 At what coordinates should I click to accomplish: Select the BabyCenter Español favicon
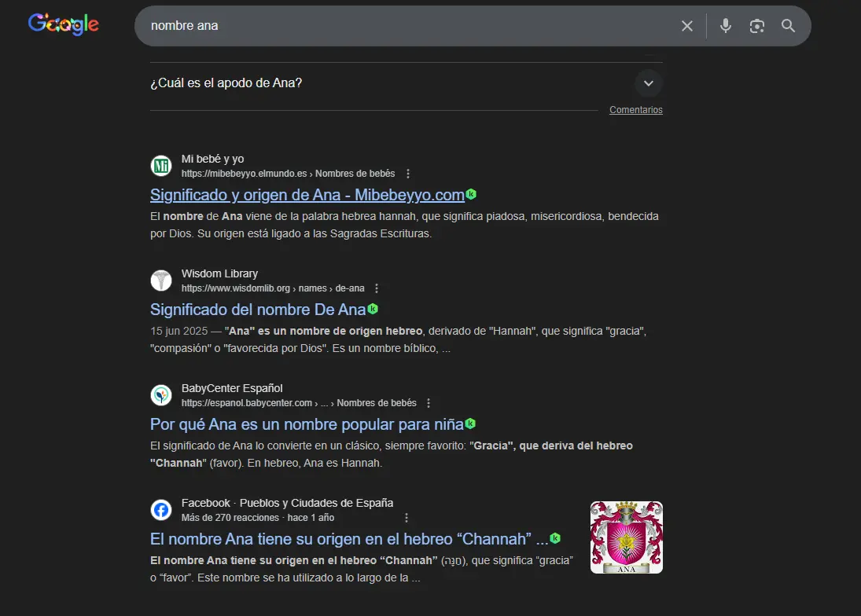click(161, 395)
